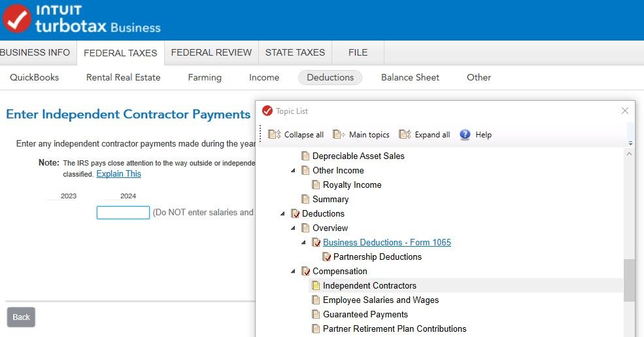Screen dimensions: 644x337
Task: Collapse the Business Deductions - Form 1065 node
Action: tap(303, 243)
